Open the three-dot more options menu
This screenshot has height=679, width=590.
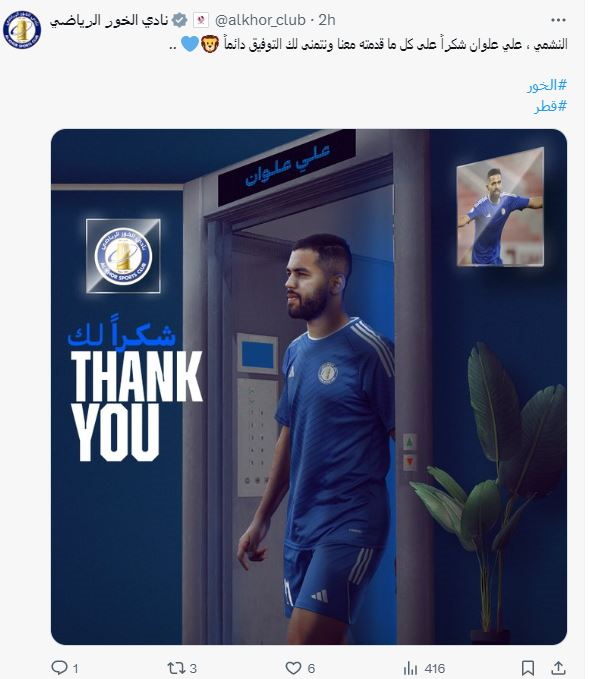558,20
